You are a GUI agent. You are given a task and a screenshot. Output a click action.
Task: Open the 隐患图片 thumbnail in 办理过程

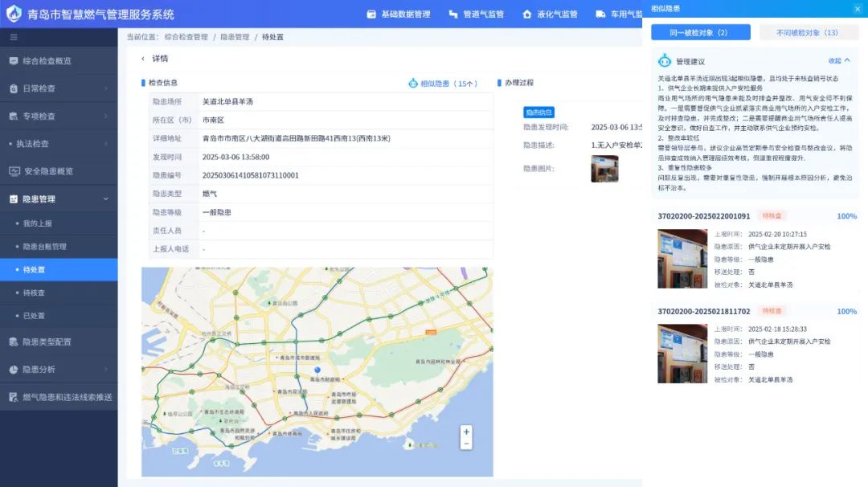pyautogui.click(x=604, y=169)
